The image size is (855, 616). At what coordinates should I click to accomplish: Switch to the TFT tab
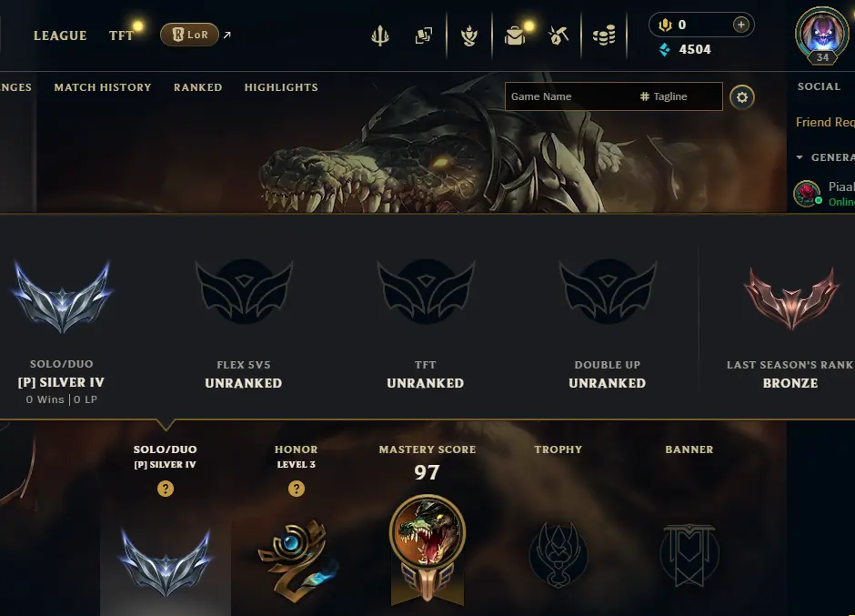[121, 36]
